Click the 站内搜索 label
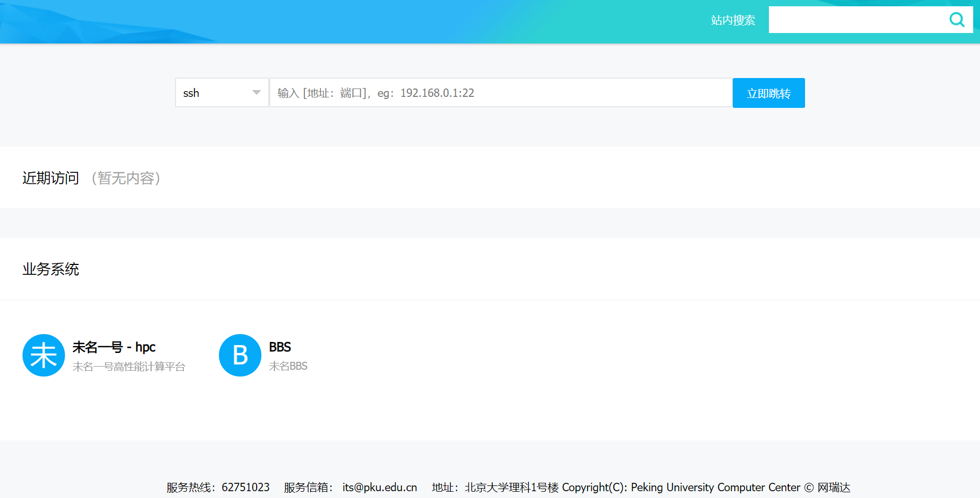 coord(733,20)
